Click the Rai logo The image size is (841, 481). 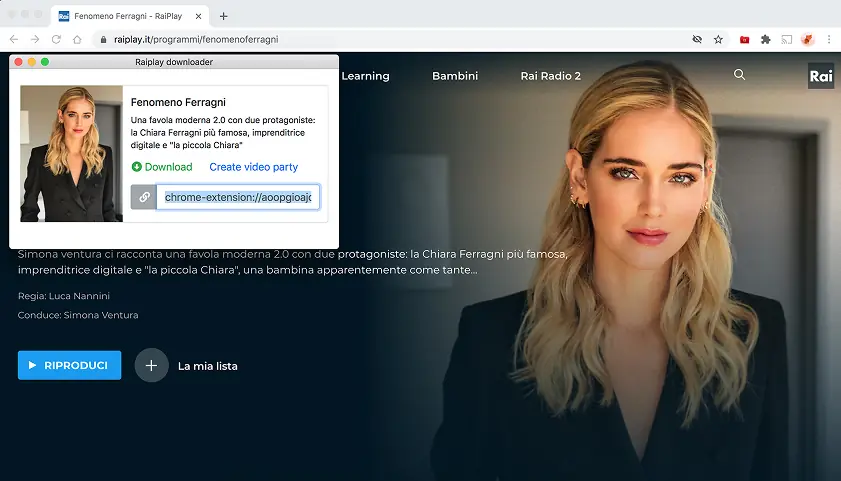pyautogui.click(x=821, y=76)
